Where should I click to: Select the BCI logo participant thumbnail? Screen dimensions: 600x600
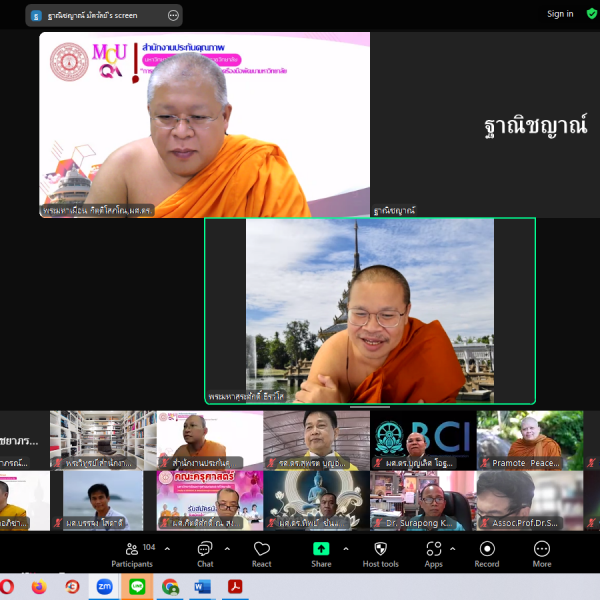(423, 440)
